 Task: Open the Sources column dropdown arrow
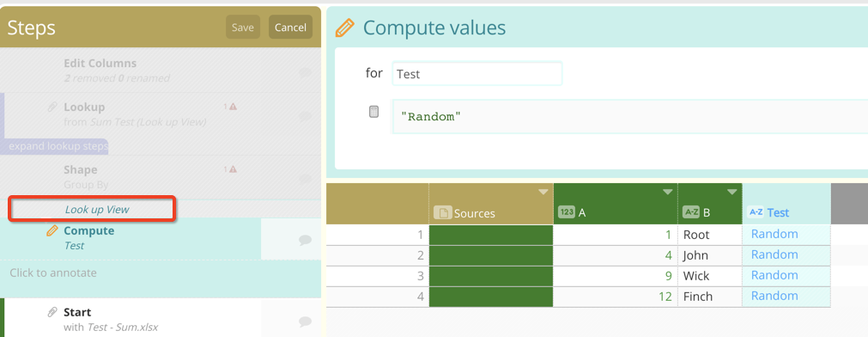[x=543, y=192]
